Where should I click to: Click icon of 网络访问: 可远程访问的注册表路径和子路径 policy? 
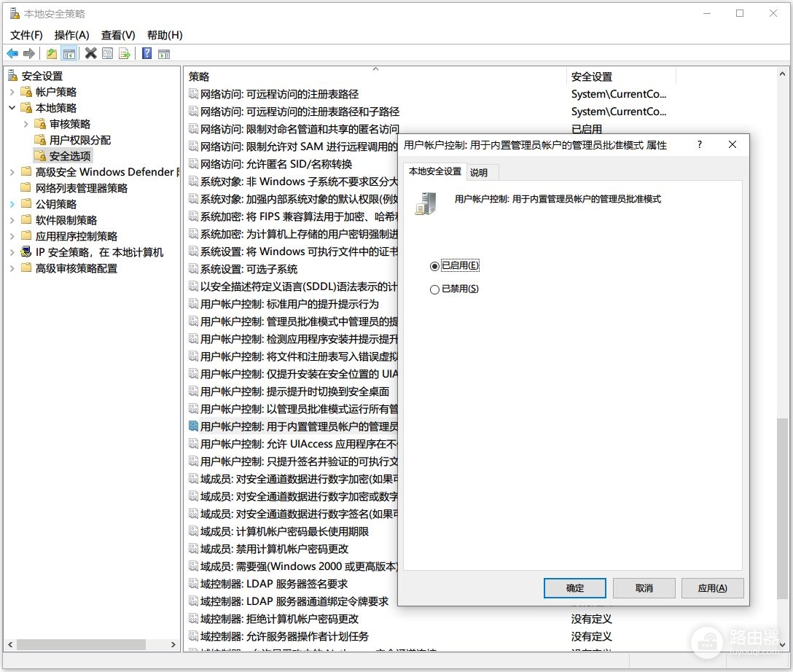pyautogui.click(x=193, y=112)
